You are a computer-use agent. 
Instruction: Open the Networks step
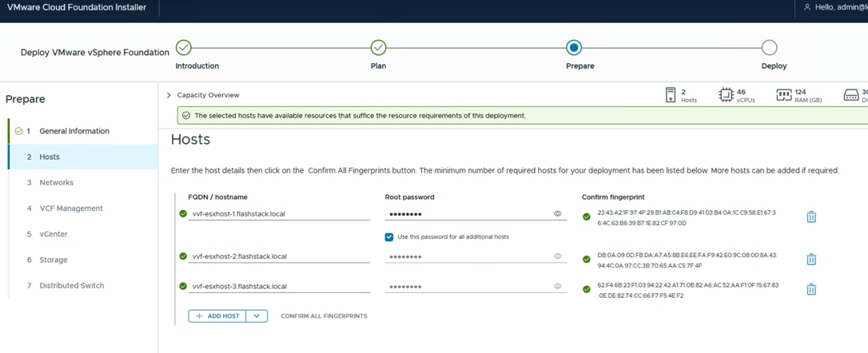click(57, 183)
